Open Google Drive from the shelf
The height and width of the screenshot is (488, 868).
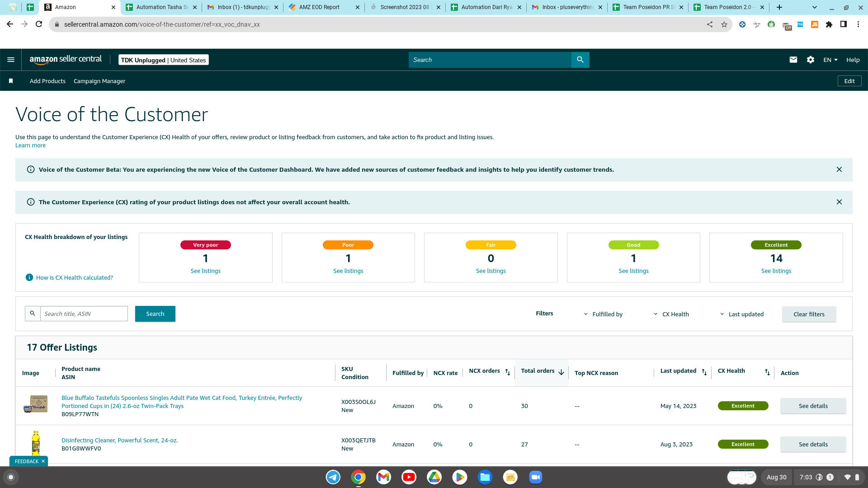click(x=434, y=477)
